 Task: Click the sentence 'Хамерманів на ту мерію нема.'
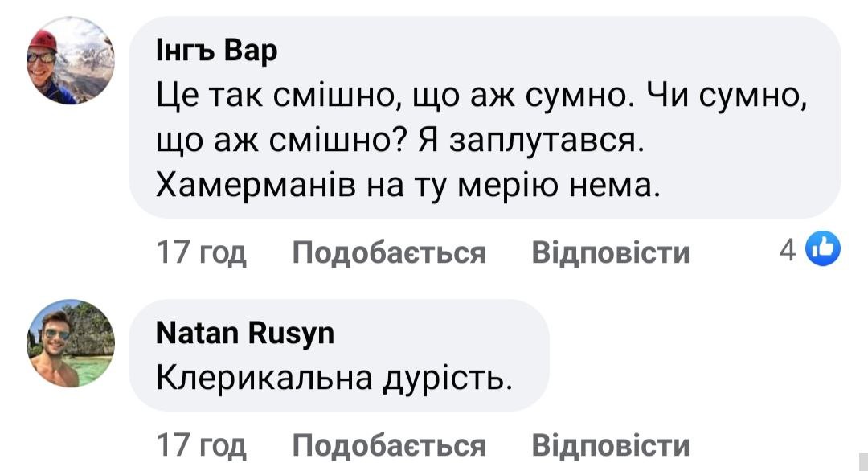[x=407, y=187]
